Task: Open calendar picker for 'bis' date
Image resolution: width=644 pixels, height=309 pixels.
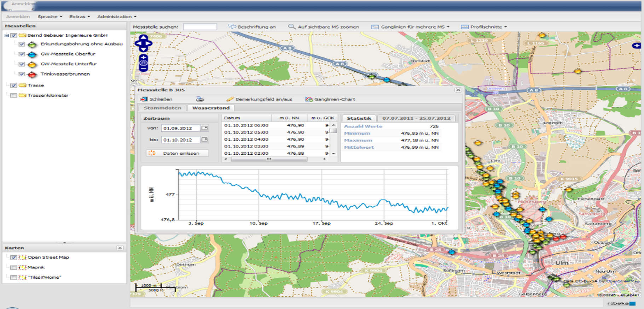Action: [x=204, y=140]
